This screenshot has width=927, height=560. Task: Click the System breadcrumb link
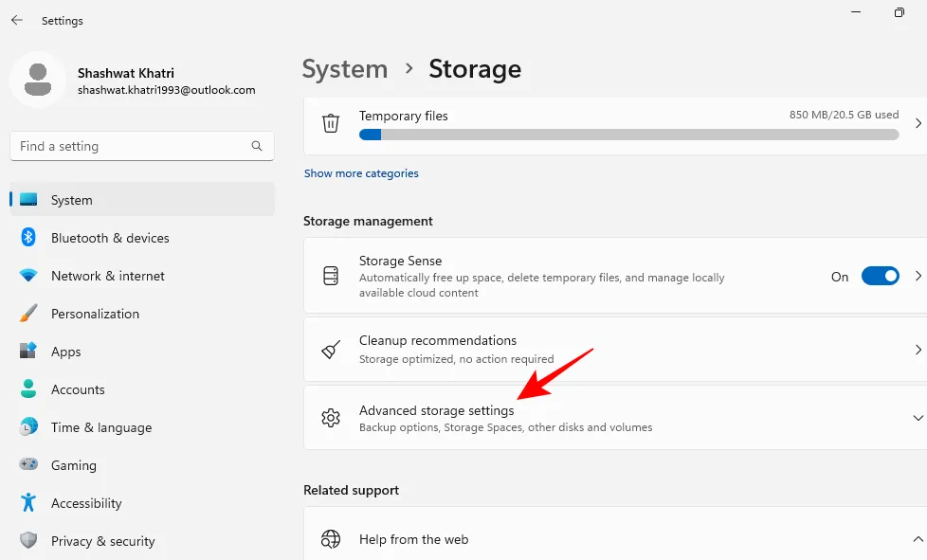[x=345, y=69]
